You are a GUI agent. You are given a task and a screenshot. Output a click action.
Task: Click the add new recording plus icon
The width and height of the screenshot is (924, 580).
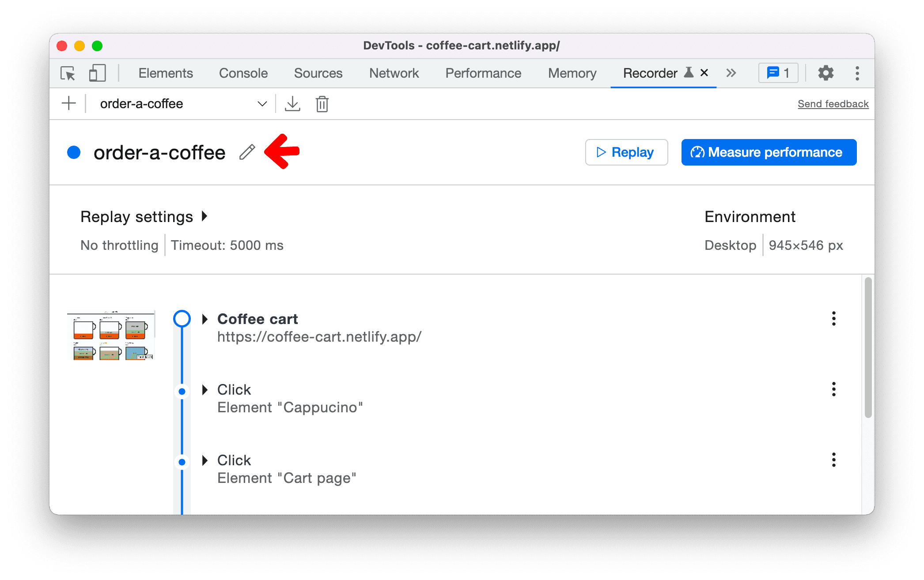(x=68, y=104)
